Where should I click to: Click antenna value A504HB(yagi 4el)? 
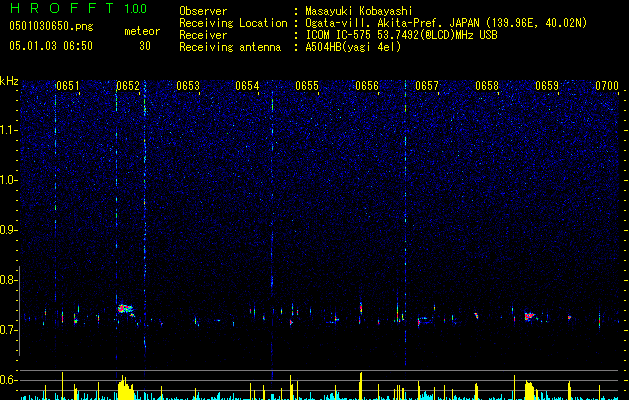[x=353, y=47]
